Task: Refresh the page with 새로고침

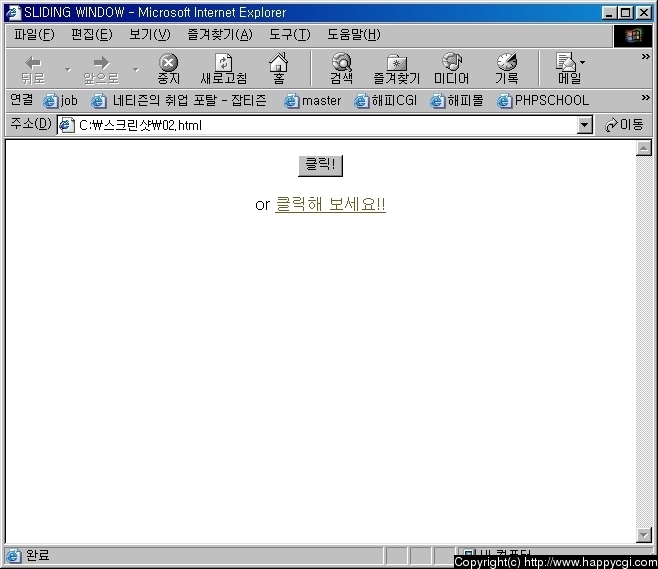Action: click(223, 69)
